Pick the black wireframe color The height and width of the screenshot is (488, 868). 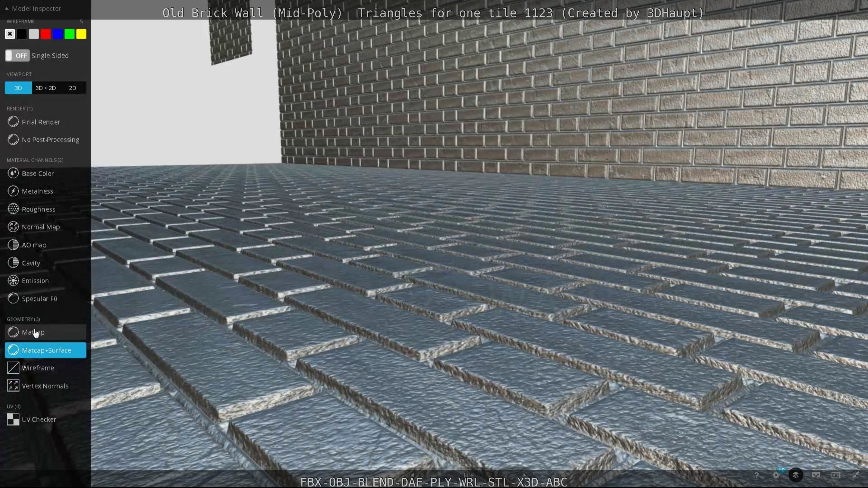[22, 34]
